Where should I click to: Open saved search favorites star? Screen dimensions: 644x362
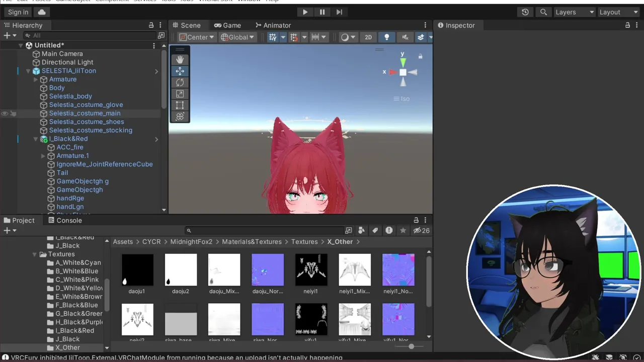click(403, 230)
